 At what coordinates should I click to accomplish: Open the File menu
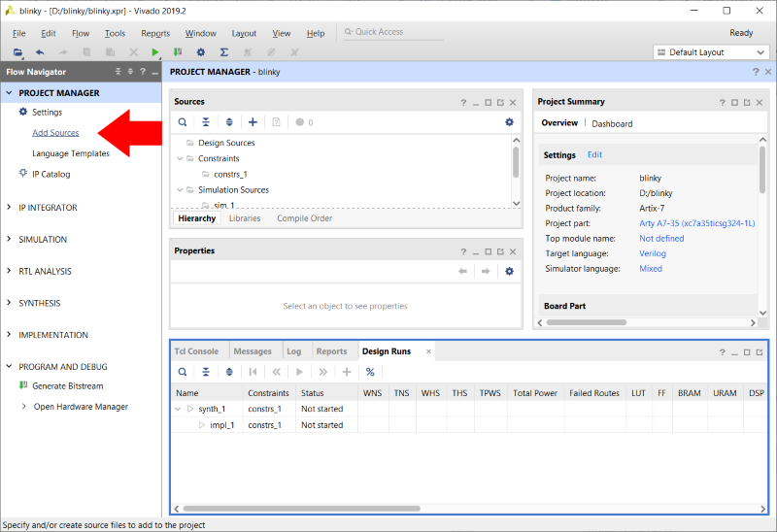point(18,33)
